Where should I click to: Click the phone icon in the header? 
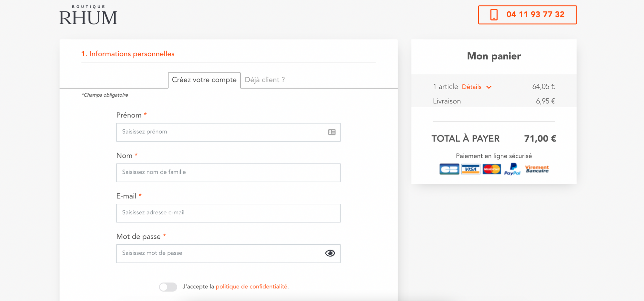494,14
